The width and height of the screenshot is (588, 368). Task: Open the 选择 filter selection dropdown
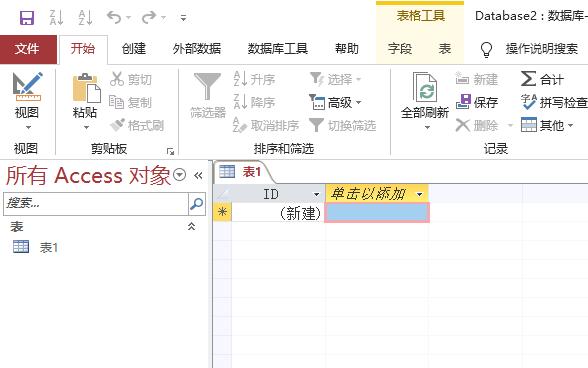pyautogui.click(x=336, y=79)
